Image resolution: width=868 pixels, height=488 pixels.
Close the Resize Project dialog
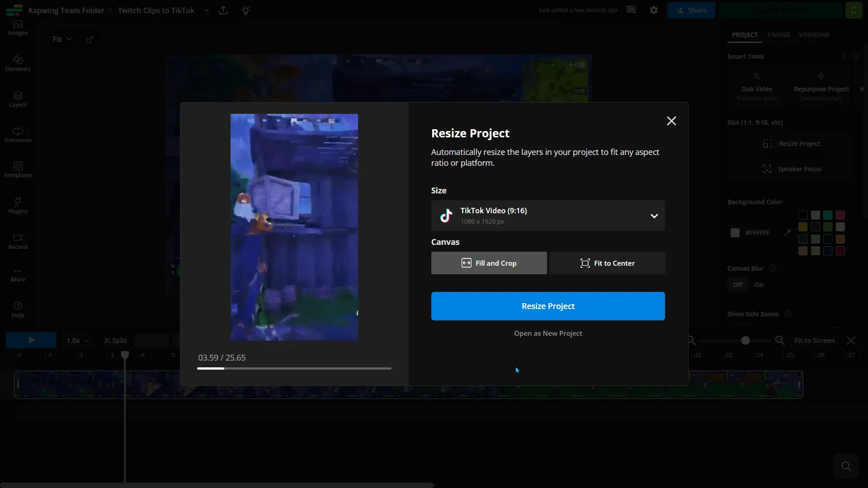(x=671, y=121)
